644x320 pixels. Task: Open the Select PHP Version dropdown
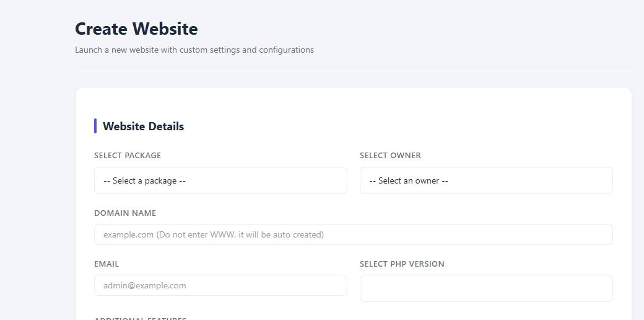(486, 288)
